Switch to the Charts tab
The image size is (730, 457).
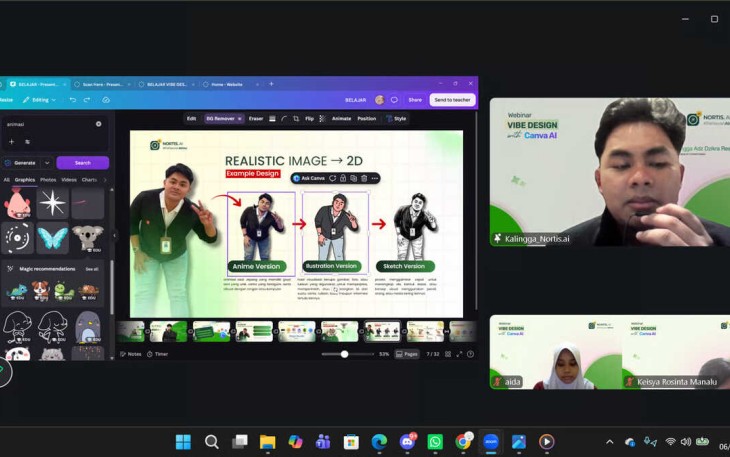(x=89, y=180)
